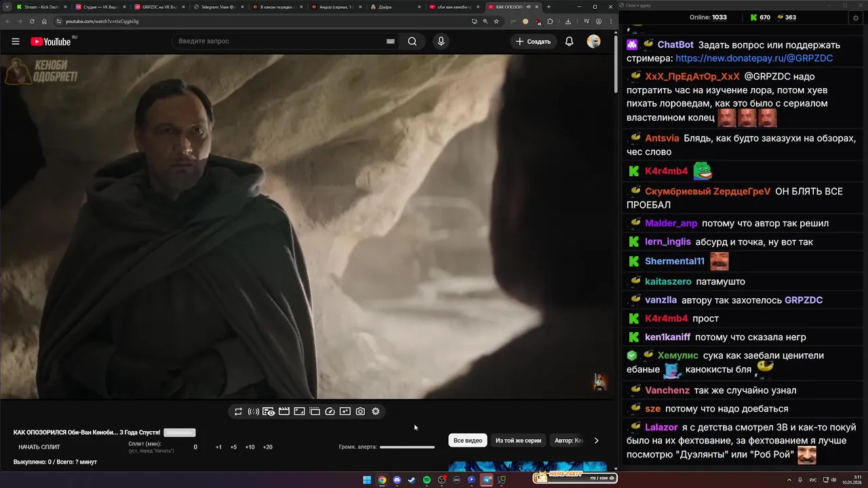Screen dimensions: 868x488
Task: Go to browser home page icon
Action: 44,21
